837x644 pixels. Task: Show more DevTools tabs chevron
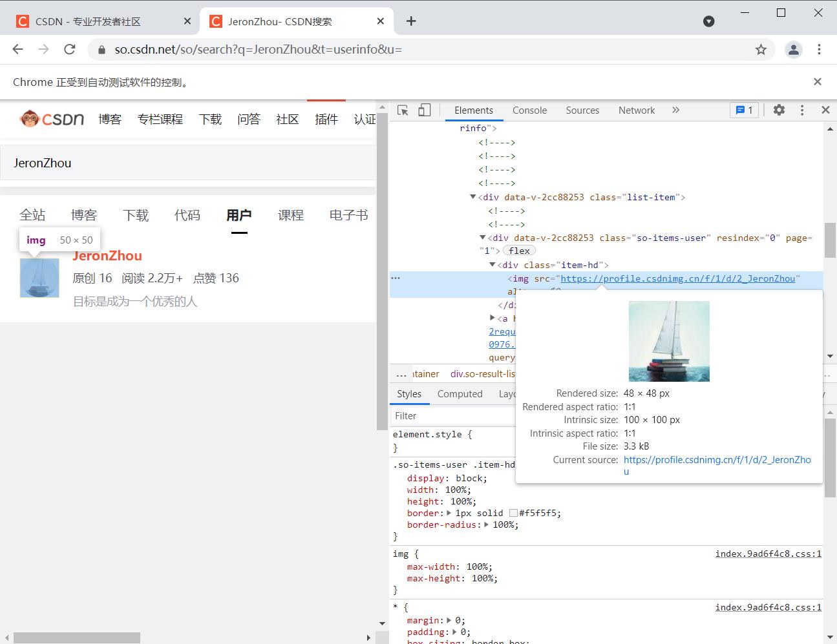(x=675, y=110)
